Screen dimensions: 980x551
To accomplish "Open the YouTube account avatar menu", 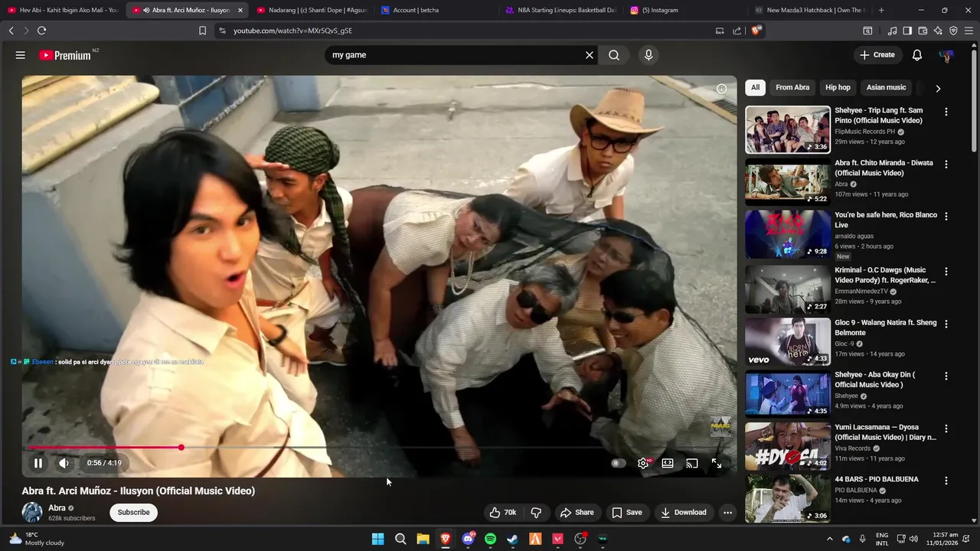I will [x=946, y=55].
